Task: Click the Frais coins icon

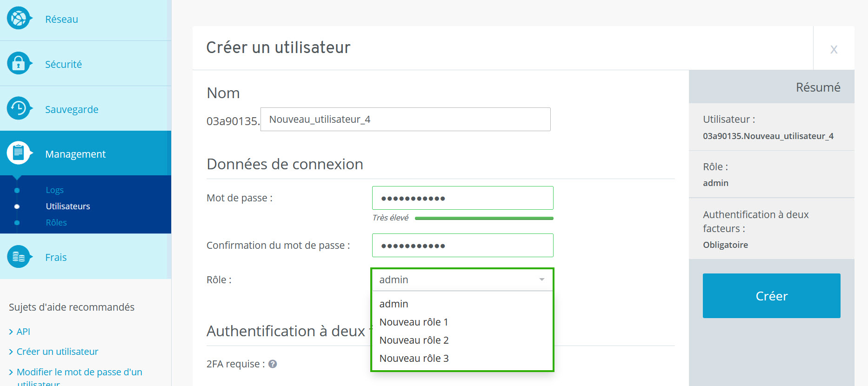Action: (x=19, y=257)
